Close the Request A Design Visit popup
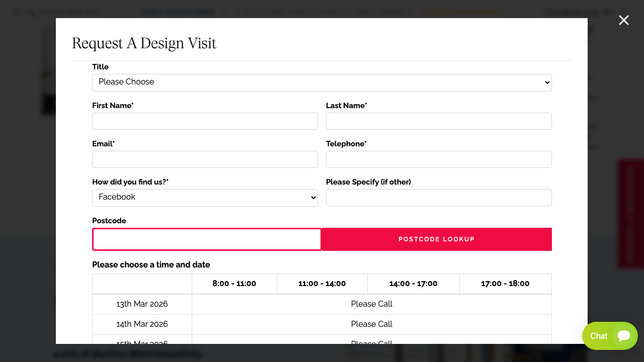 pos(623,20)
